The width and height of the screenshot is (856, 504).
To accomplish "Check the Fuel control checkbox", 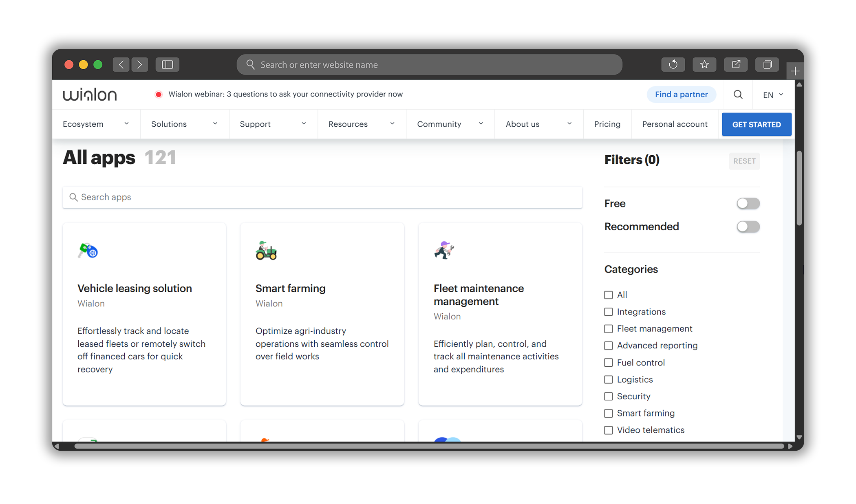I will coord(608,363).
